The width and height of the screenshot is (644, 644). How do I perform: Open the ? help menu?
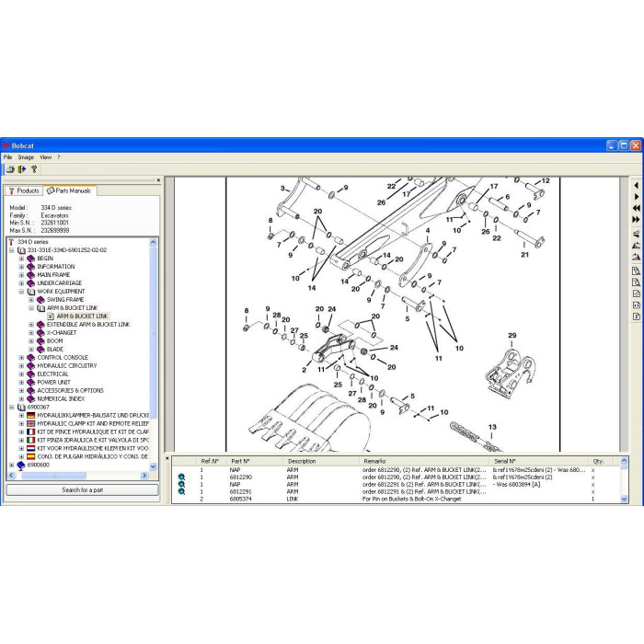pos(59,157)
